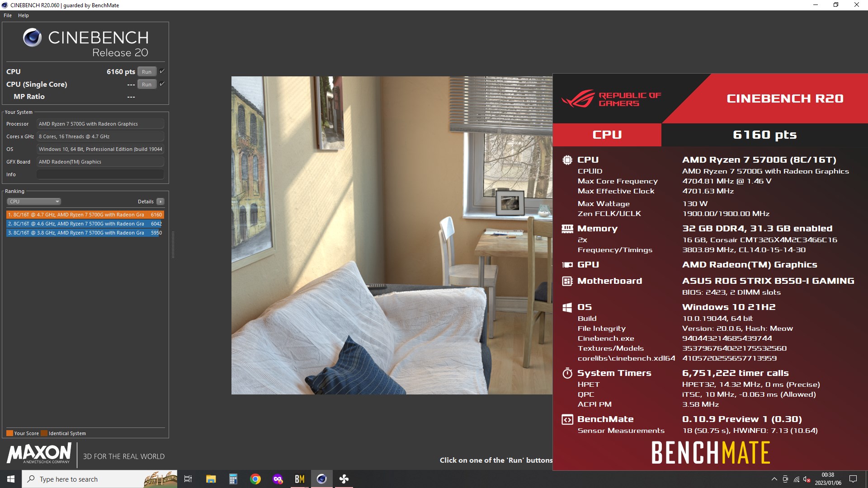This screenshot has width=868, height=488.
Task: Click the Identical System brown legend swatch
Action: click(x=44, y=433)
